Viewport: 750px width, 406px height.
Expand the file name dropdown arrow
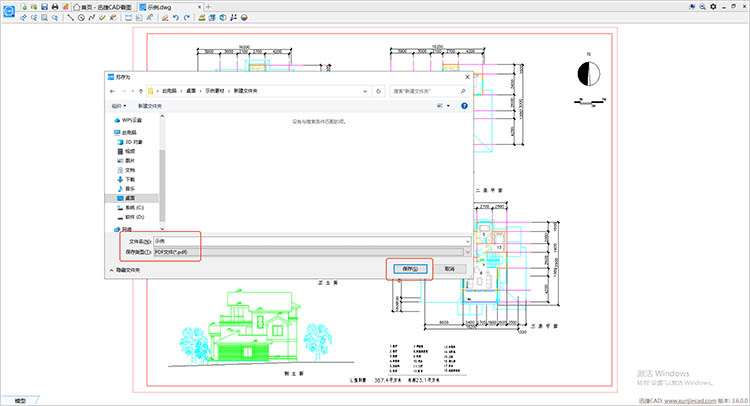point(467,241)
